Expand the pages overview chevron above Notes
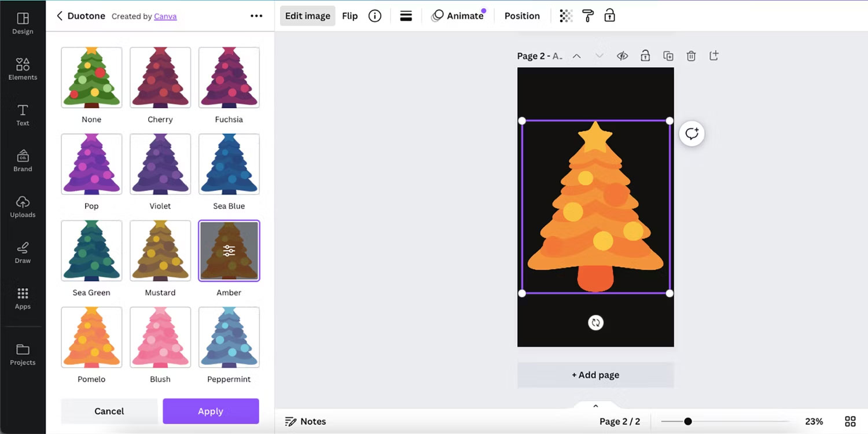Screen dimensions: 868x434 [595, 406]
